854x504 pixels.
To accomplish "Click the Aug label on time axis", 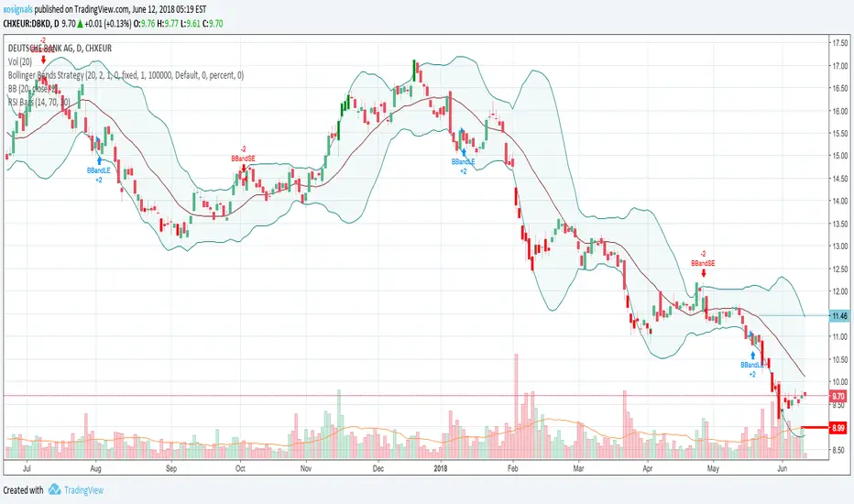I will click(x=95, y=468).
